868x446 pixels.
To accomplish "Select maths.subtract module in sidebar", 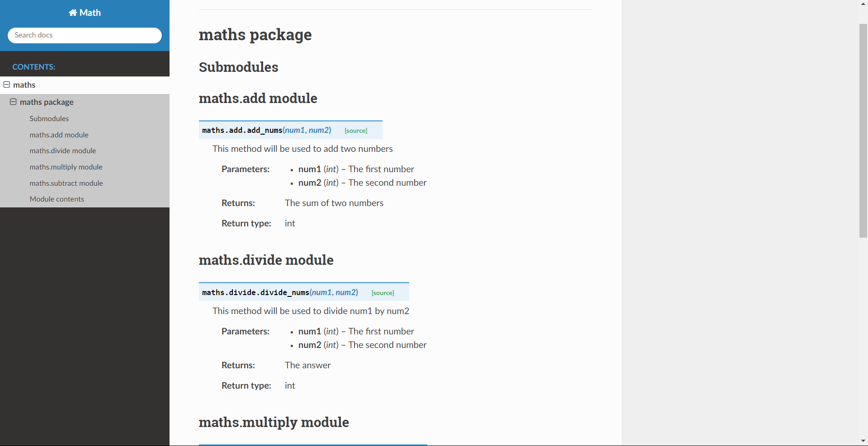I will pos(66,183).
